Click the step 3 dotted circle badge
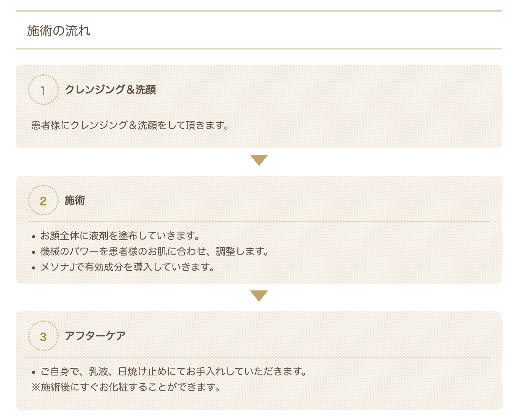Viewport: 512px width, 420px height. 43,336
